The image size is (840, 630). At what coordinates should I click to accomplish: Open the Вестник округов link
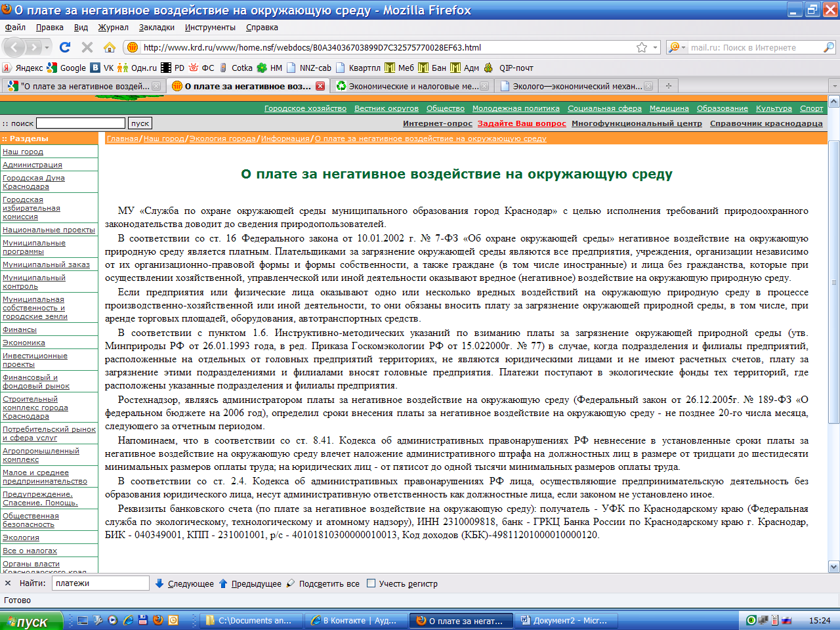pyautogui.click(x=387, y=108)
